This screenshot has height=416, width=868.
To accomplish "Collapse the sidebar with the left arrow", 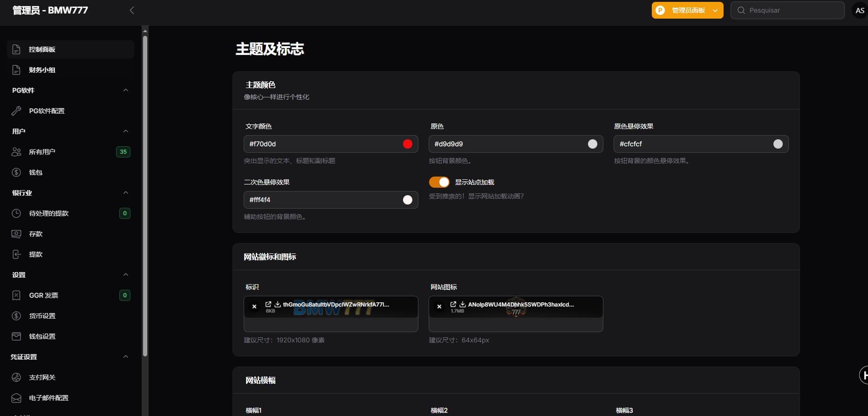I will click(132, 10).
